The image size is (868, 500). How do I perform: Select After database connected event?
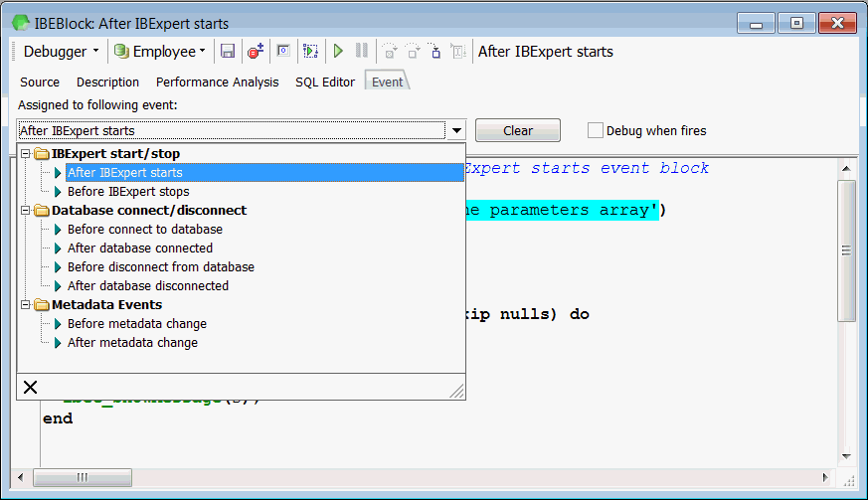[140, 249]
